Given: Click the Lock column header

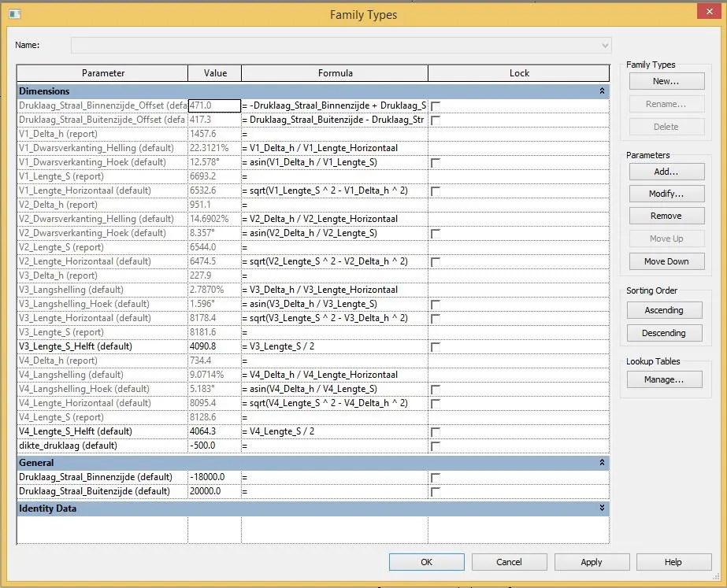Looking at the screenshot, I should click(519, 73).
